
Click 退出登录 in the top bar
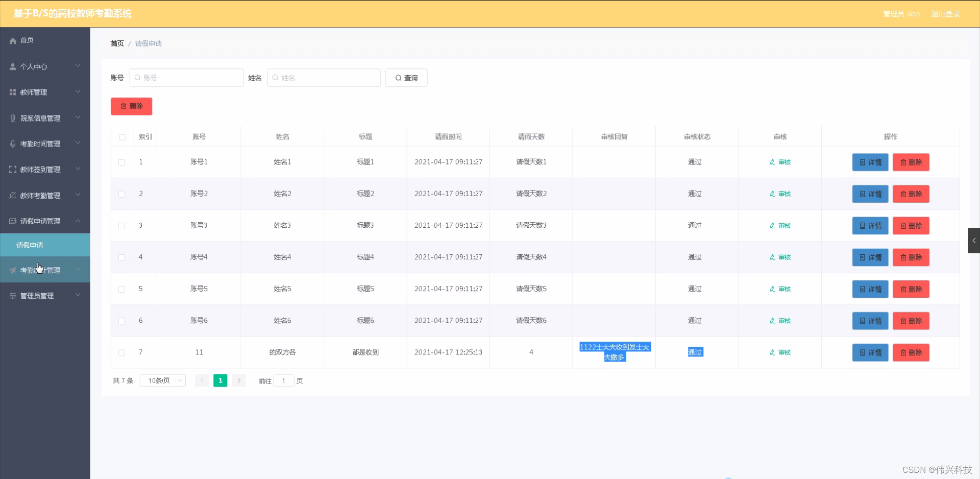point(944,14)
